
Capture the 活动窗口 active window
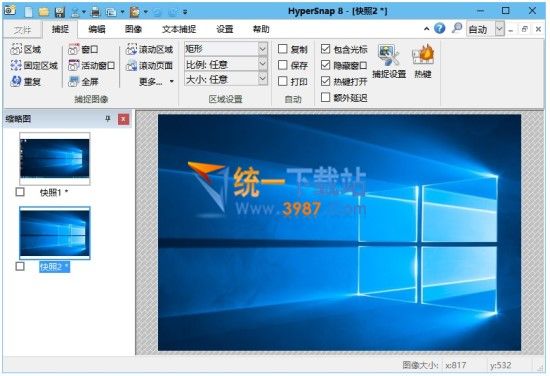(x=91, y=66)
